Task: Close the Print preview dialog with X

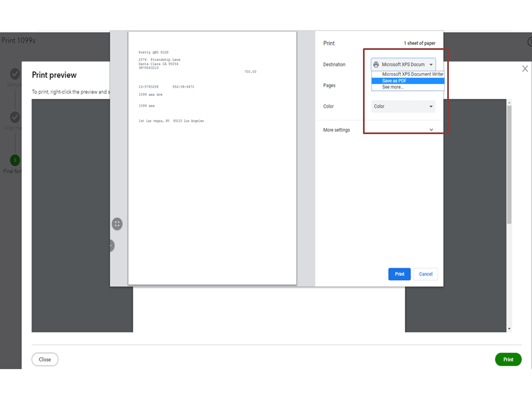Action: tap(525, 69)
